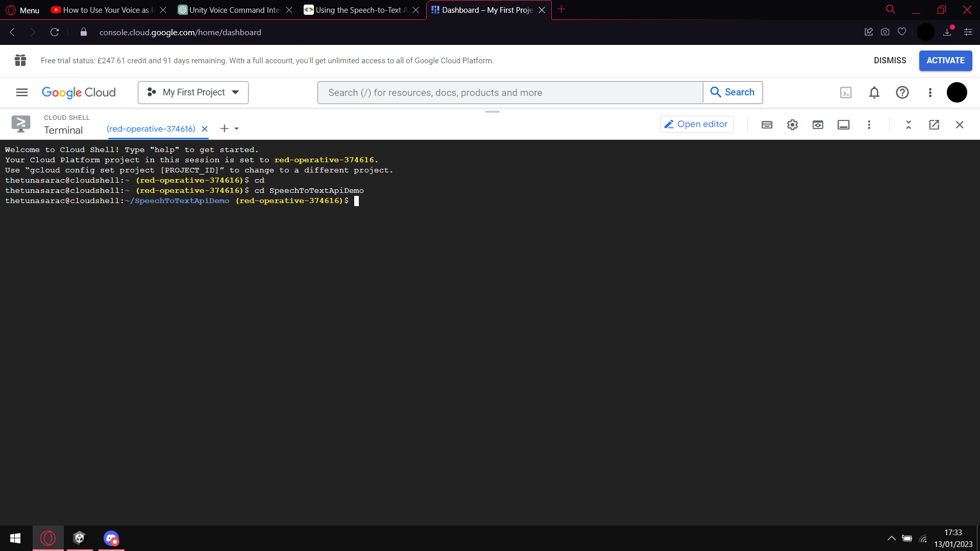Screen dimensions: 980x551
Task: Open the Cloud Shell keyboard input icon
Action: [x=767, y=124]
